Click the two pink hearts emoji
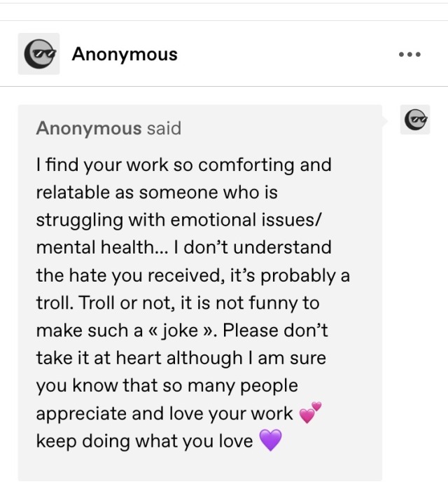This screenshot has height=498, width=448. coord(310,413)
